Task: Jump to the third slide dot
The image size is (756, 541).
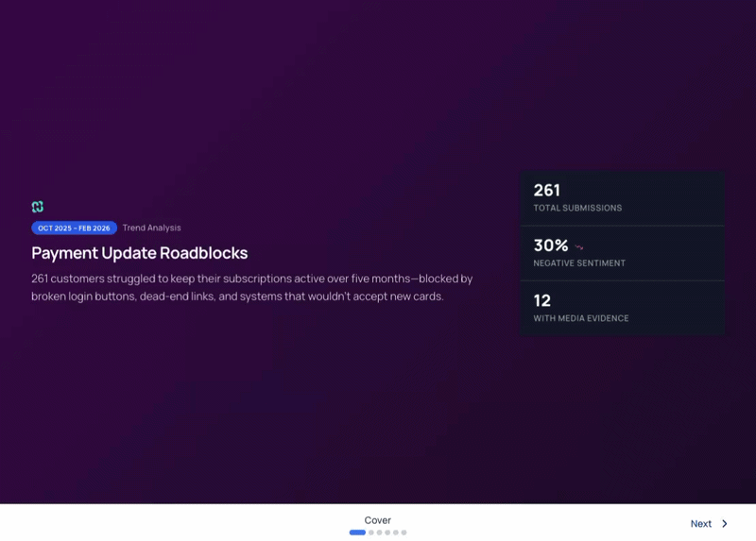Action: [x=380, y=533]
